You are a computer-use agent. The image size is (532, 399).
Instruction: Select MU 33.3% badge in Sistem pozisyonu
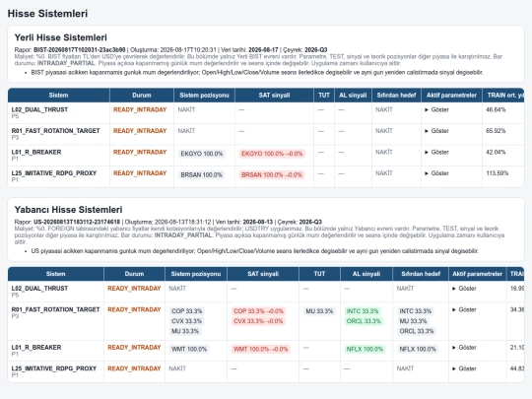pyautogui.click(x=185, y=331)
